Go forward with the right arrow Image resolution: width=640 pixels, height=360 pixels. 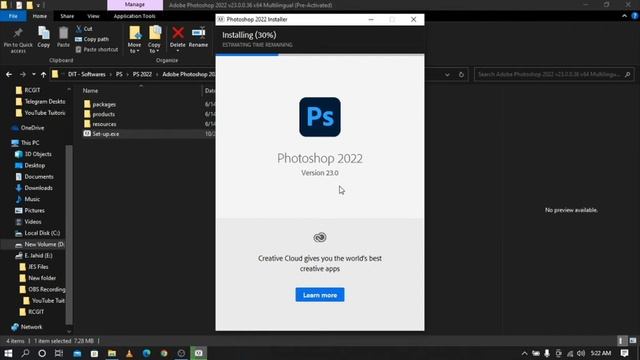tap(22, 75)
